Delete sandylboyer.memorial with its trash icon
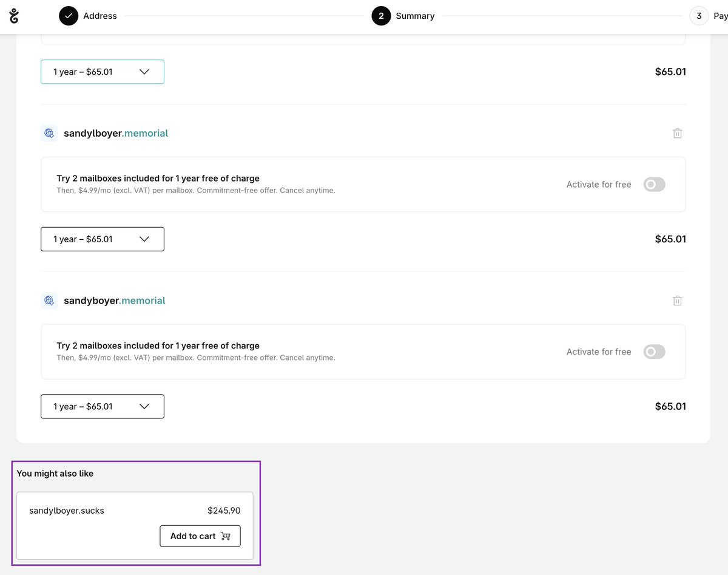The height and width of the screenshot is (575, 728). 678,133
